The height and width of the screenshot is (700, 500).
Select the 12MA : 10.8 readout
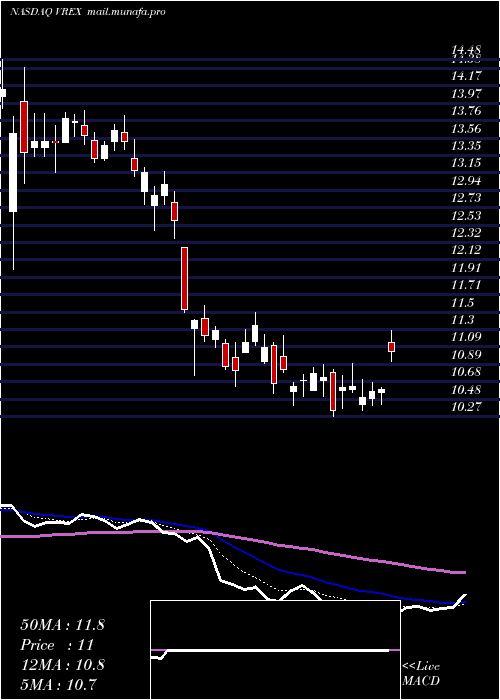point(62,665)
